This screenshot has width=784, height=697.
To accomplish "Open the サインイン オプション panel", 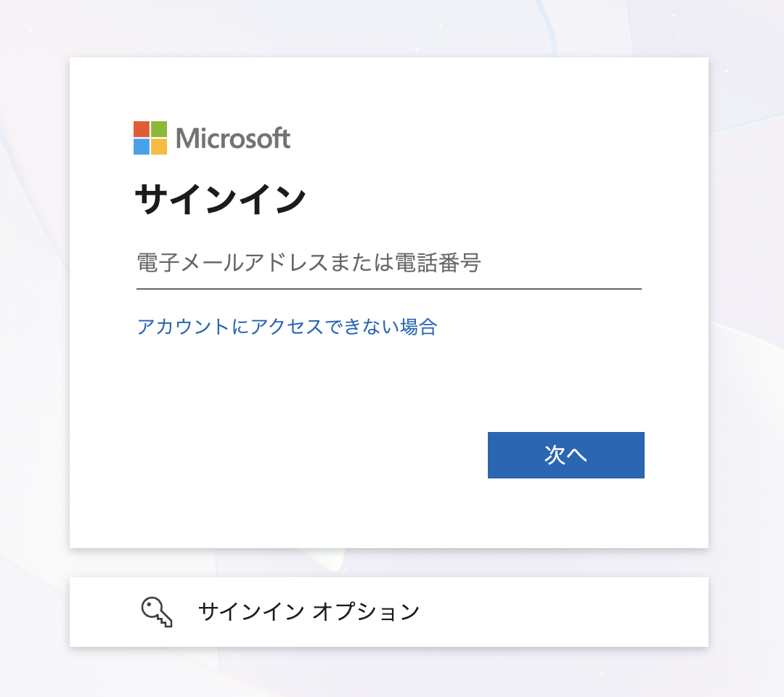I will point(389,611).
